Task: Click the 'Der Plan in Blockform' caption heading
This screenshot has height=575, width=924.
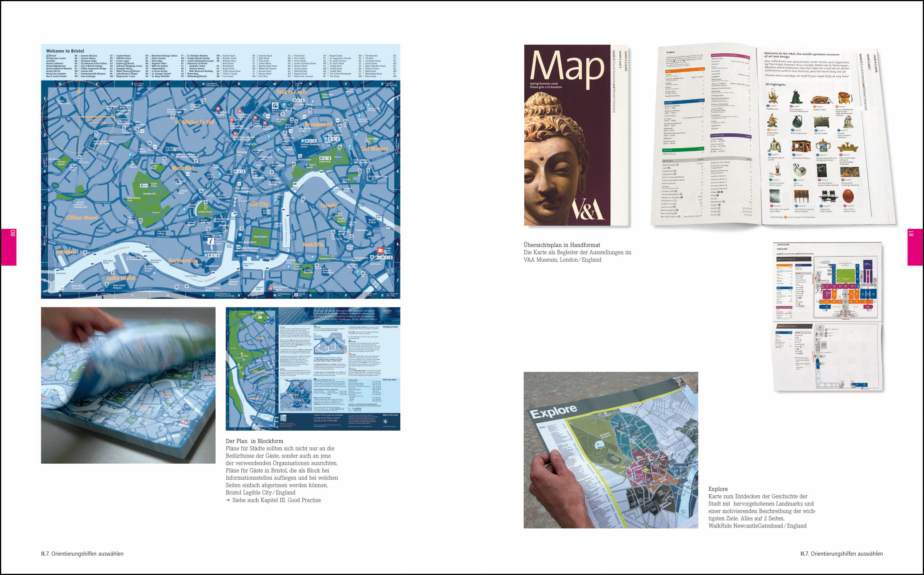Action: [254, 441]
